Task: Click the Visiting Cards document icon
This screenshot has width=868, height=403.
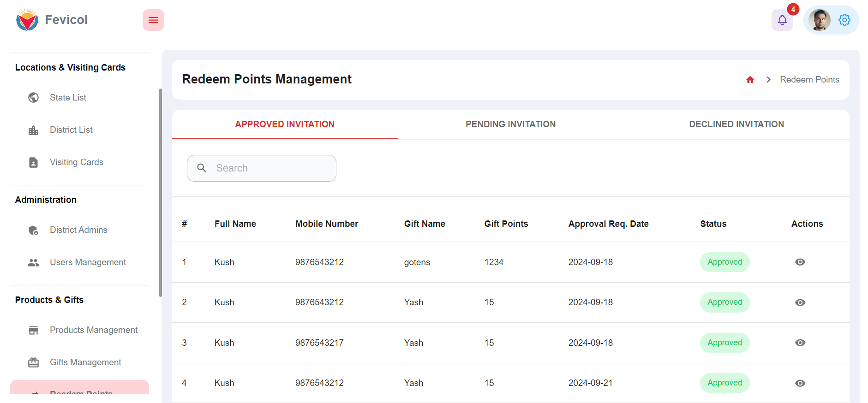Action: [34, 162]
